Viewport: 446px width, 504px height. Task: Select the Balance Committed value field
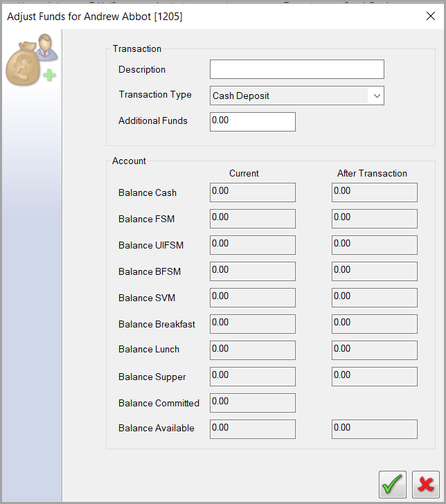pyautogui.click(x=252, y=403)
